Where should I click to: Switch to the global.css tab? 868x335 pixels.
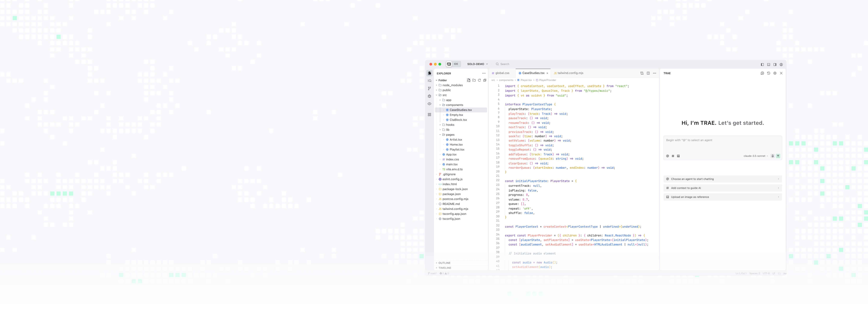[502, 73]
